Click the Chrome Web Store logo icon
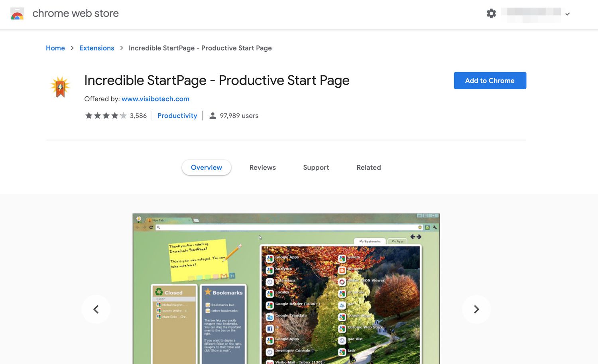 point(17,14)
